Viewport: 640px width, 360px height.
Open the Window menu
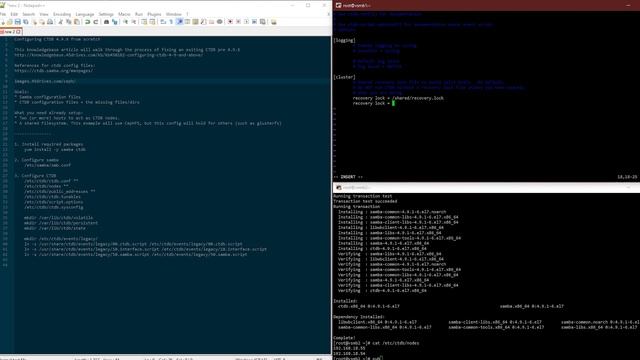[x=174, y=14]
